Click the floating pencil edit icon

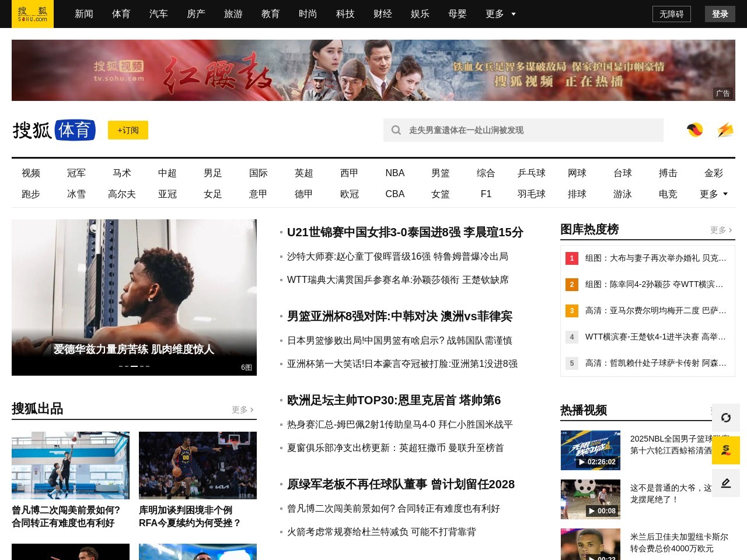coord(726,483)
